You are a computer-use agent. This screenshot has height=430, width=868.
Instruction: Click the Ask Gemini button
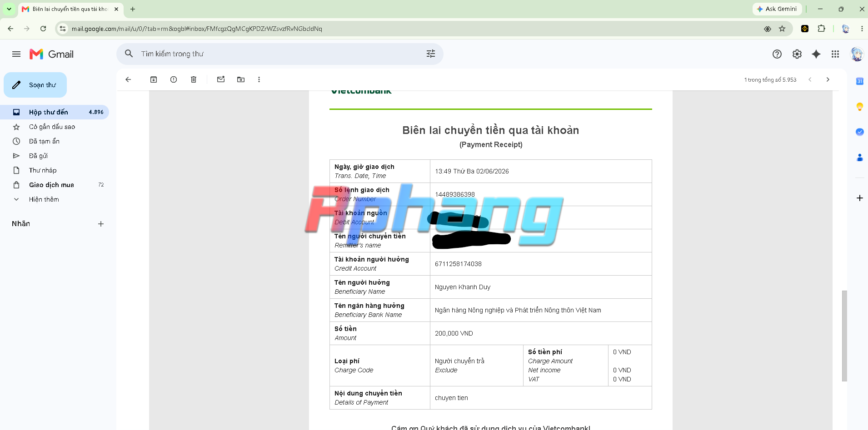[777, 9]
